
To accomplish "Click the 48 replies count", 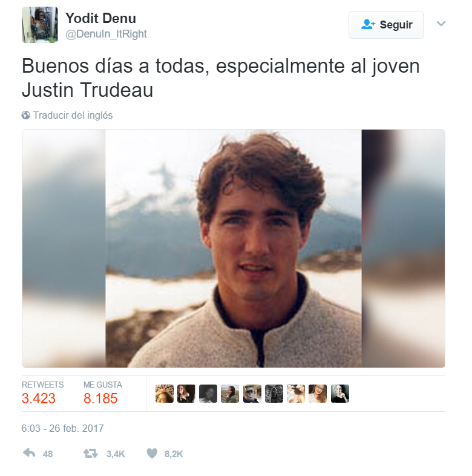I will (48, 454).
